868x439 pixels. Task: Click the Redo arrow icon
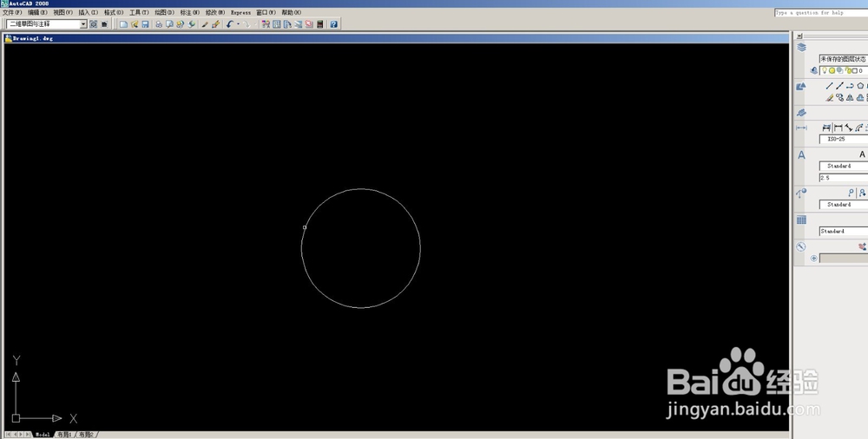tap(247, 24)
